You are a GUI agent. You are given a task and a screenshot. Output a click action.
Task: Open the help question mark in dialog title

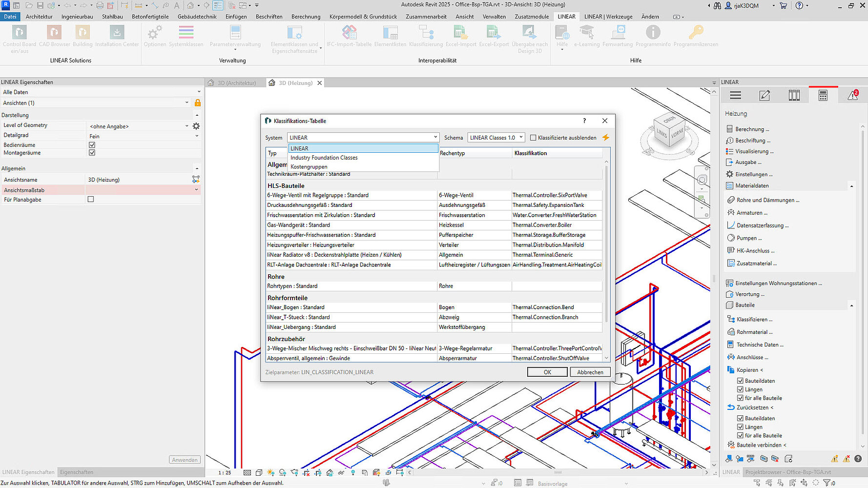584,121
